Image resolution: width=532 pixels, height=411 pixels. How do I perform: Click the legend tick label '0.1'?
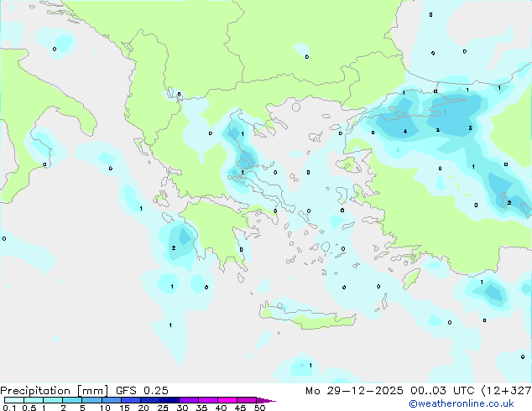pos(9,408)
